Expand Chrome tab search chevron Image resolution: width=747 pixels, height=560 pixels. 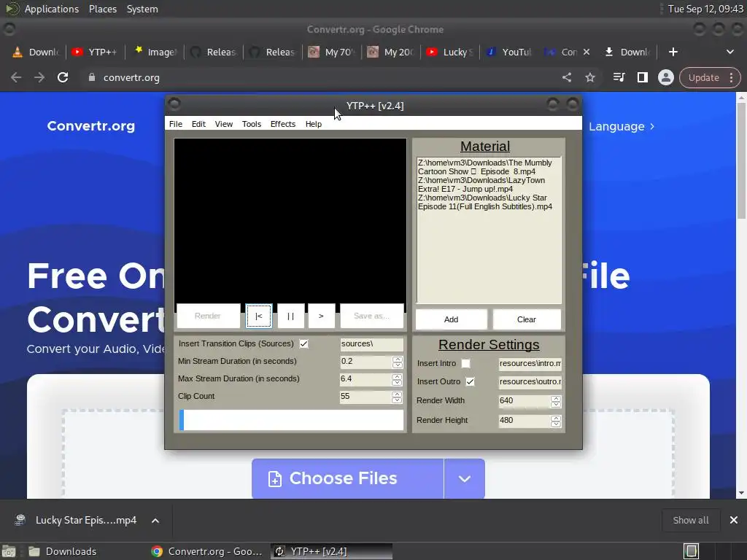pyautogui.click(x=729, y=52)
